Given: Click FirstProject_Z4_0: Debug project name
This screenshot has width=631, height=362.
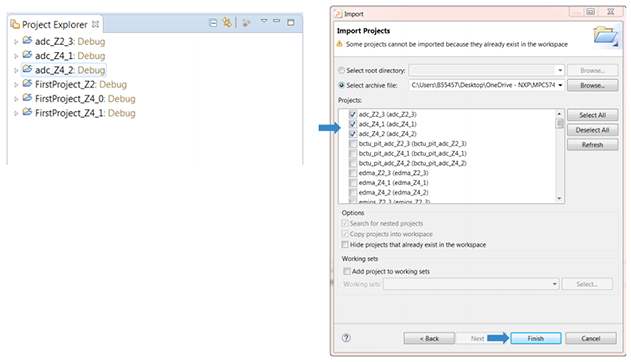Looking at the screenshot, I should pos(85,99).
